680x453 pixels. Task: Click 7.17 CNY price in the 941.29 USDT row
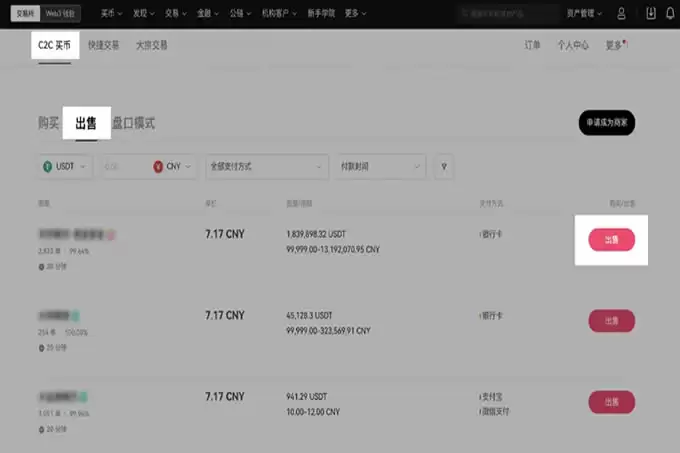tap(225, 397)
